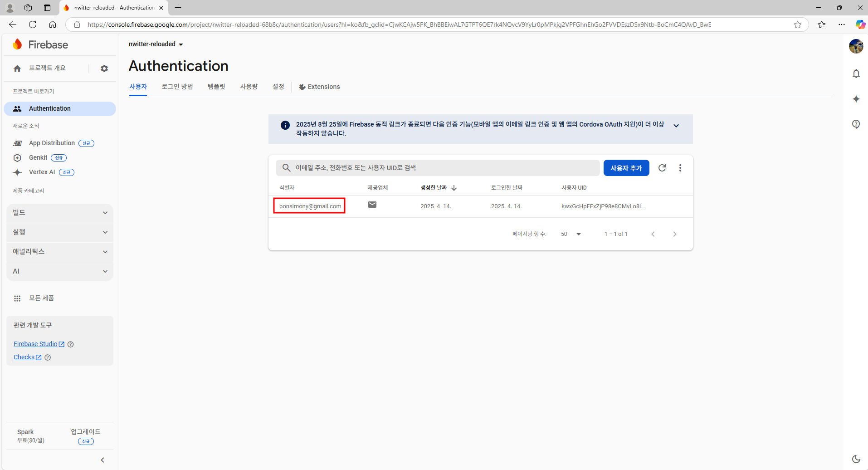Viewport: 868px width, 470px height.
Task: Click creation date 2025. 4. 14. cell
Action: tap(435, 206)
